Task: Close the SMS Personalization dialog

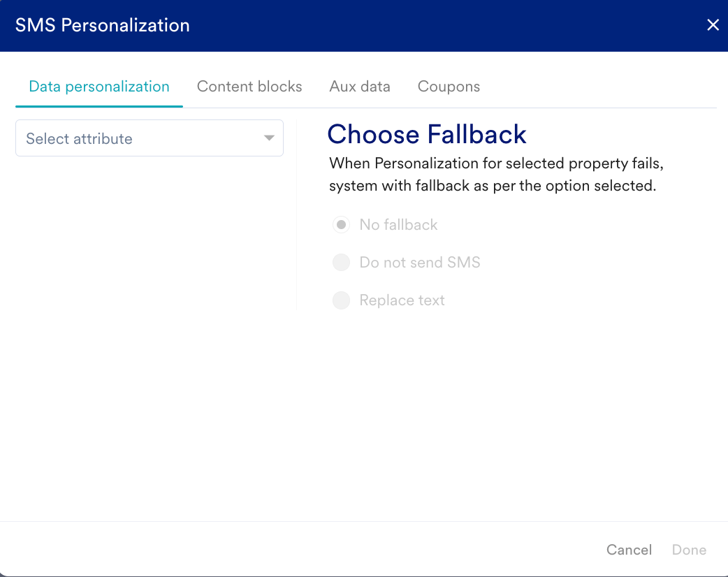Action: coord(713,26)
